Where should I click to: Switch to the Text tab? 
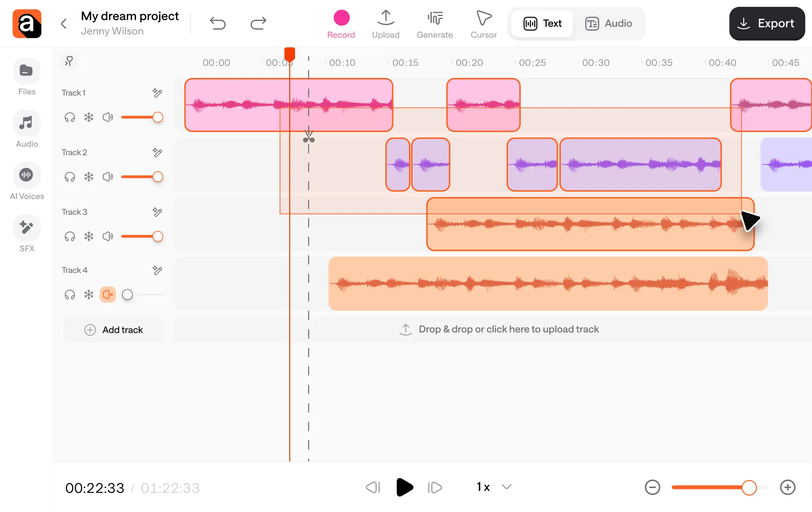(542, 24)
